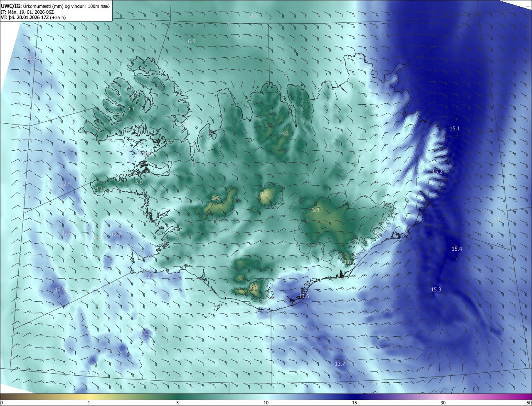Screen dimensions: 532x406
Task: Click the "12.4" value west of Snæfellsnes
Action: tap(66, 183)
